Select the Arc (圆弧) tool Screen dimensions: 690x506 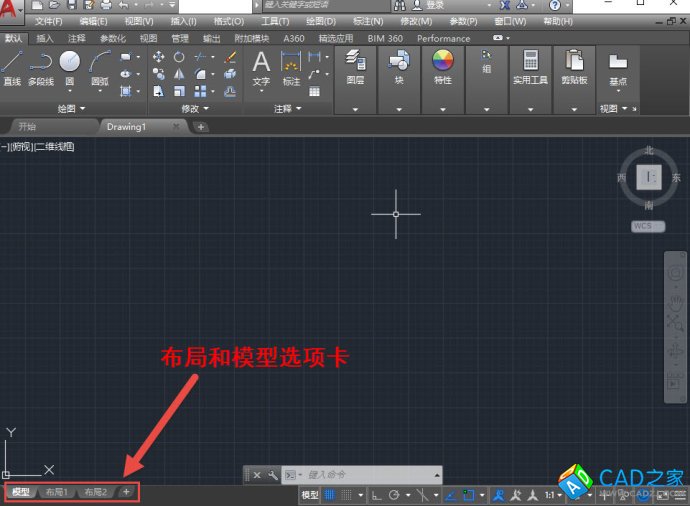click(100, 67)
